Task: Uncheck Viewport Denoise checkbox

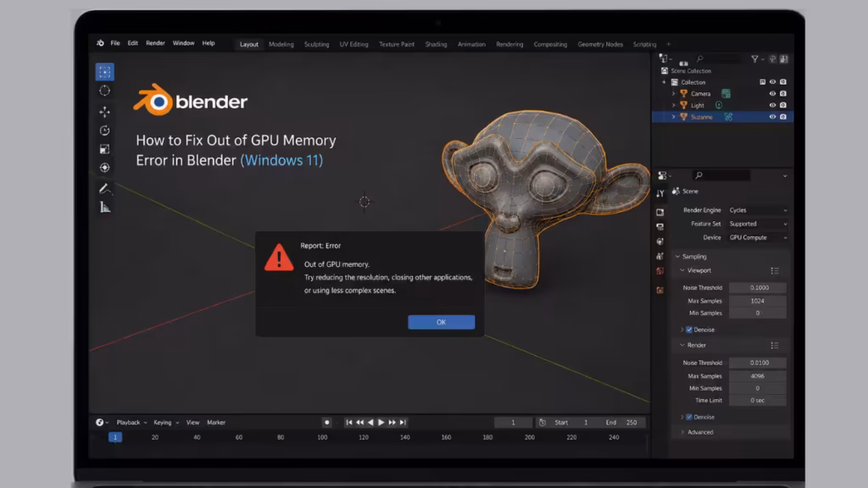Action: coord(689,330)
